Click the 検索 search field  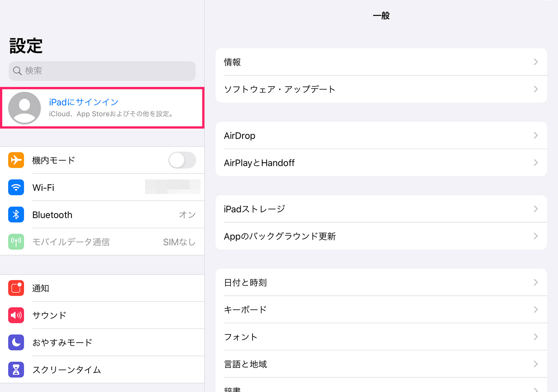pos(102,71)
